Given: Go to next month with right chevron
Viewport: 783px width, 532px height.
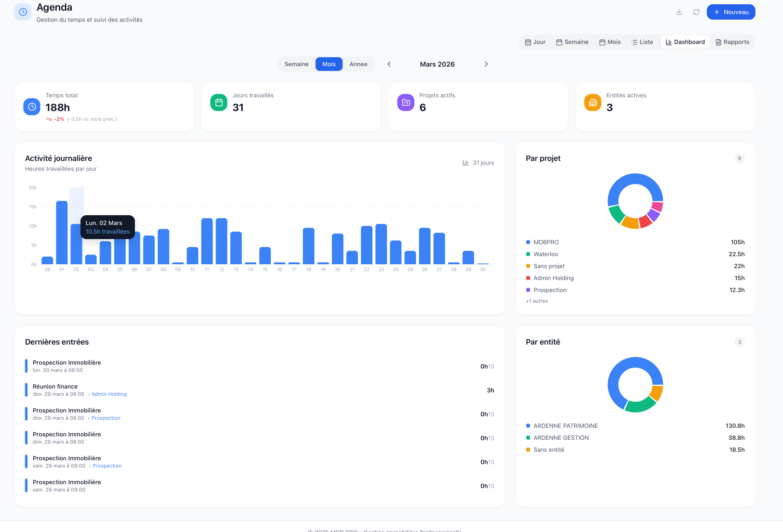Looking at the screenshot, I should point(486,64).
